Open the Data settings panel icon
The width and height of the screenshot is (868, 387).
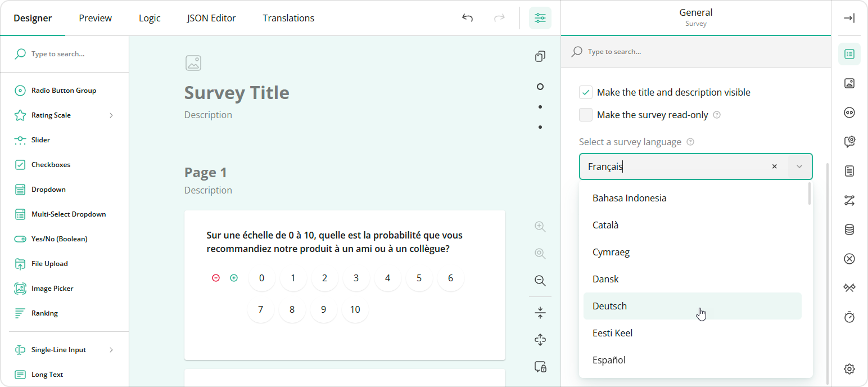(x=849, y=229)
